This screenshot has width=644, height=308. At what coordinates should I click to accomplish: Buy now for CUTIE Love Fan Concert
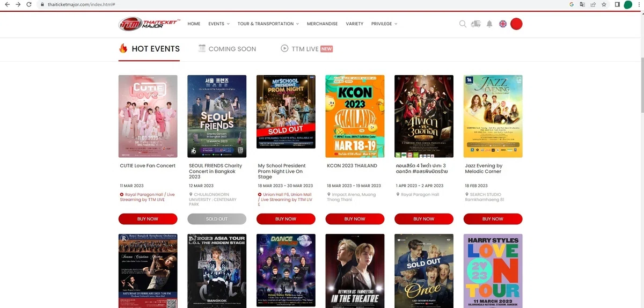[x=148, y=219]
